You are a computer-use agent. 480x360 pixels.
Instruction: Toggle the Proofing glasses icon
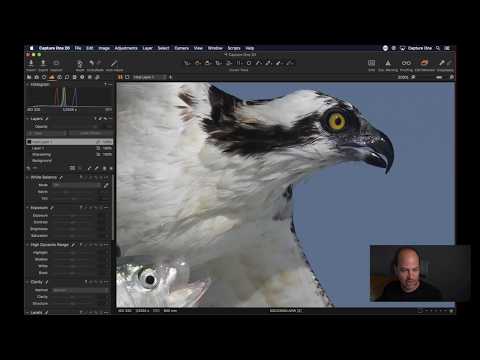406,63
